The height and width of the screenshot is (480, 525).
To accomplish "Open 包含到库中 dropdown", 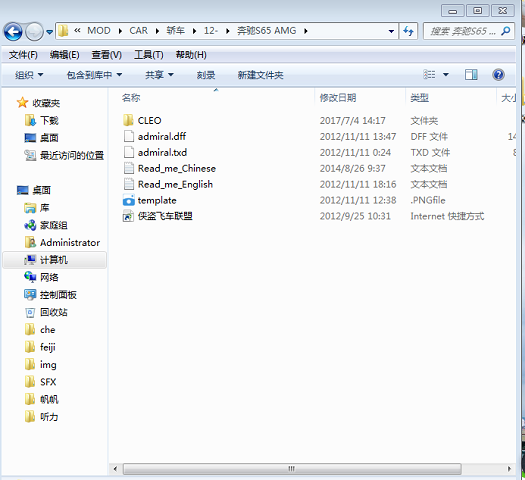I will coord(94,75).
